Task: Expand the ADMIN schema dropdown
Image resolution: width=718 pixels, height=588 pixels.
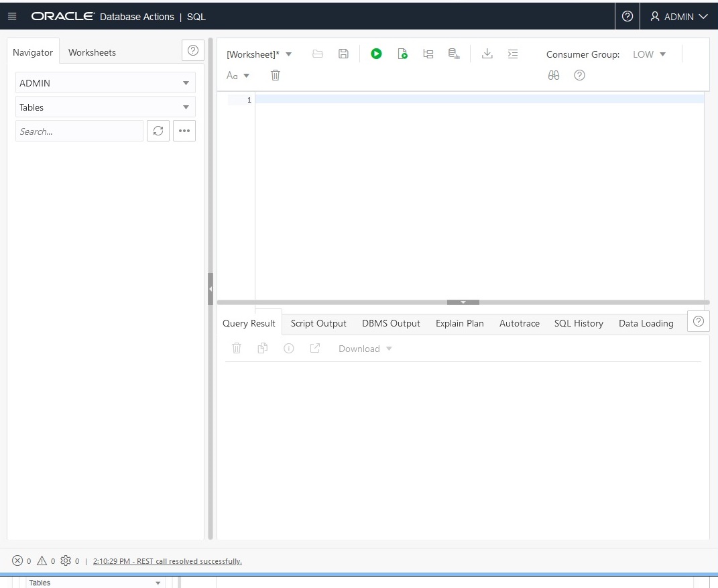Action: coord(105,83)
